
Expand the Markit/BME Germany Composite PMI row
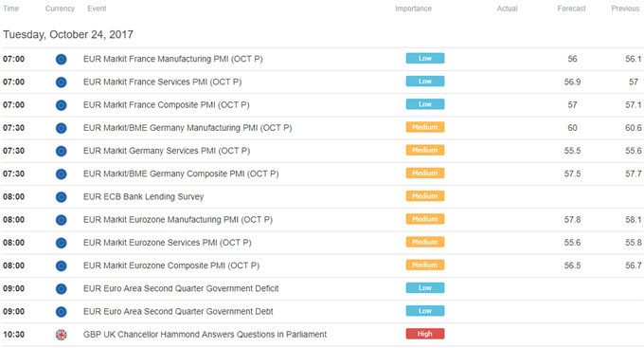pos(322,174)
